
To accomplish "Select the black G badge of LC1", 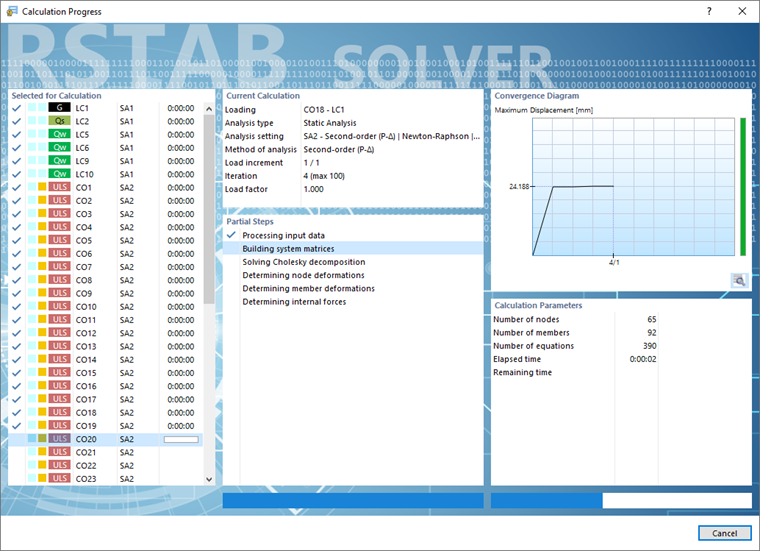I will coord(59,108).
